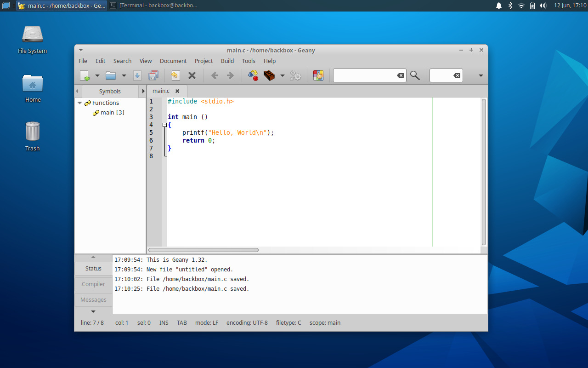This screenshot has height=368, width=588.
Task: Switch to the main.c editor tab
Action: click(162, 91)
